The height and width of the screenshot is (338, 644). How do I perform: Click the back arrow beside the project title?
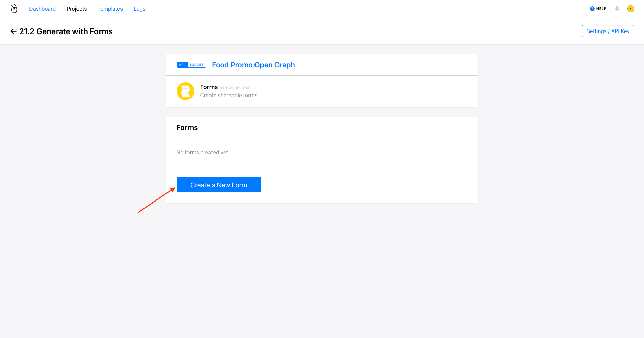click(x=13, y=31)
